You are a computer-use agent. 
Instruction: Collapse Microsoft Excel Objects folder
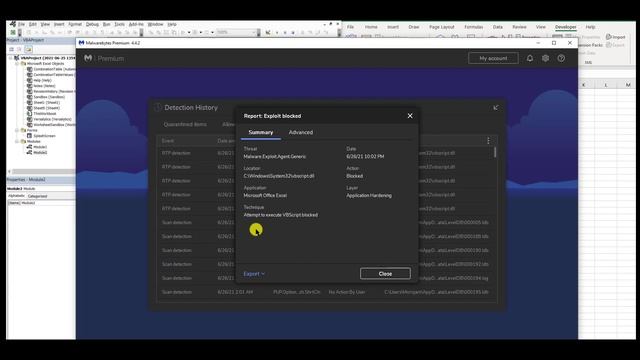tap(17, 64)
